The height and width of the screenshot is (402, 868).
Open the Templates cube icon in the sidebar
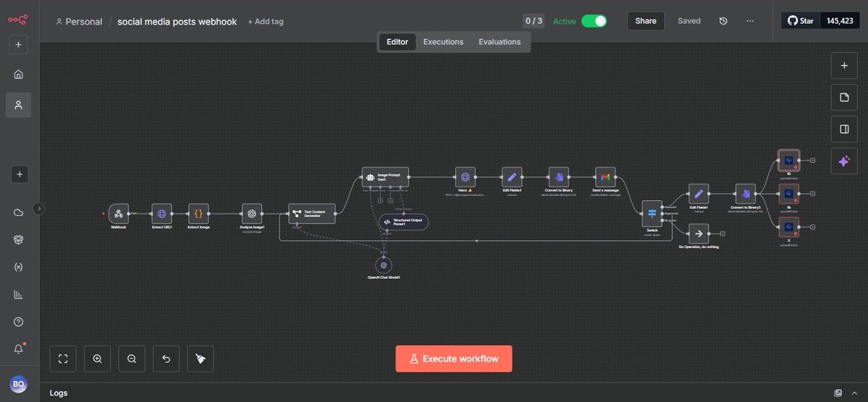[x=18, y=239]
